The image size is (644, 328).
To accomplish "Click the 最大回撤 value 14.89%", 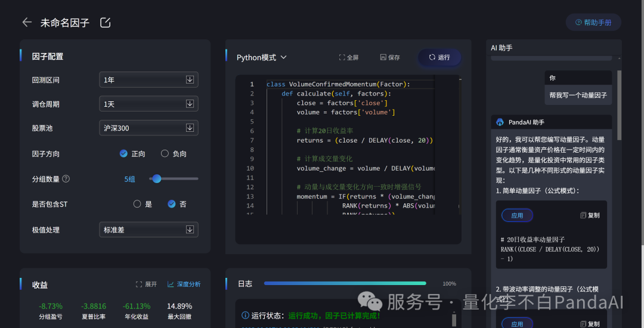I will tap(179, 307).
